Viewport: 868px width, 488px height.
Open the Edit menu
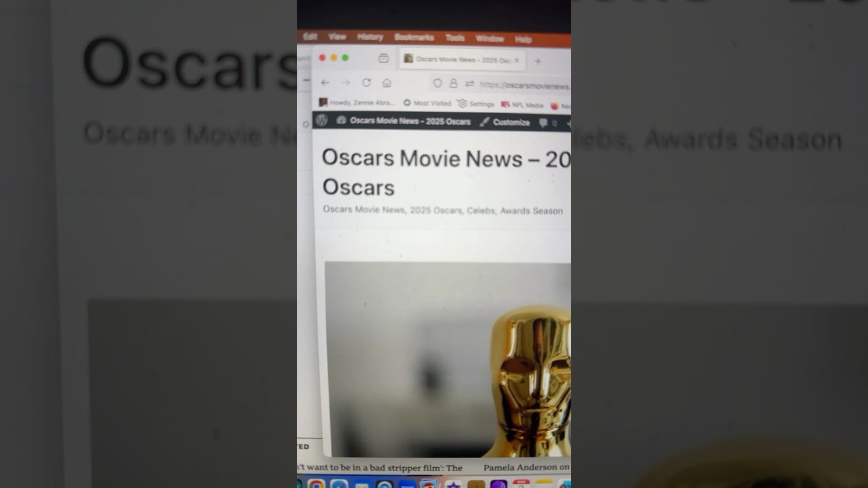pos(311,37)
